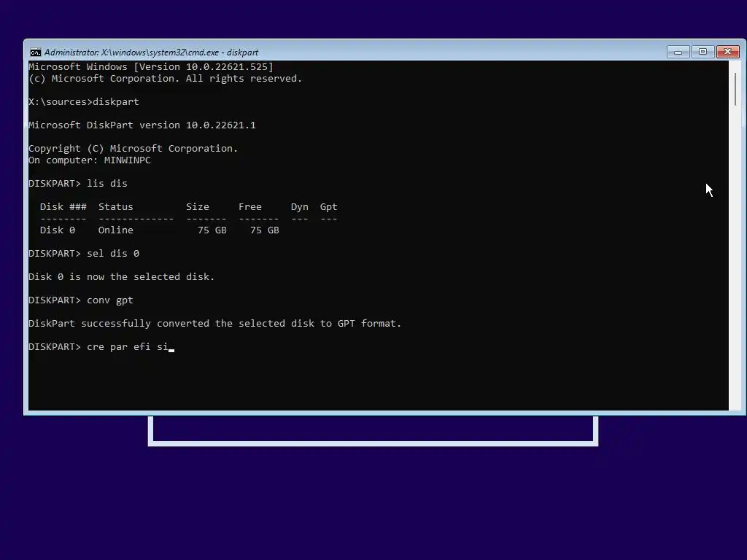Click the cmd.exe icon in the title bar
The width and height of the screenshot is (747, 560).
pos(36,52)
